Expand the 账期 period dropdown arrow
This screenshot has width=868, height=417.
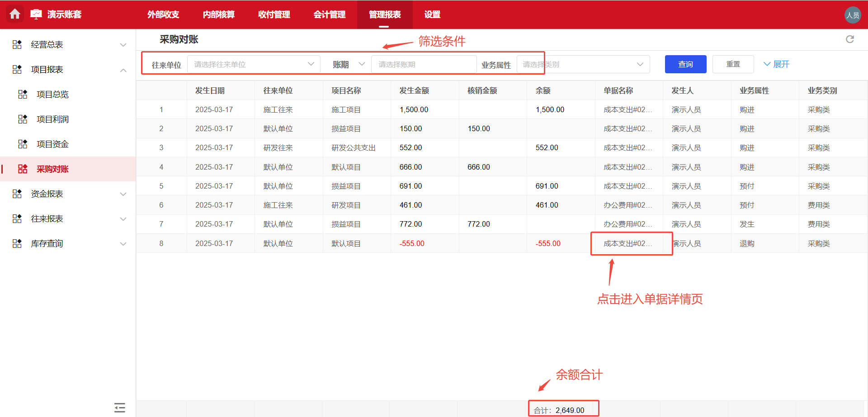(362, 64)
